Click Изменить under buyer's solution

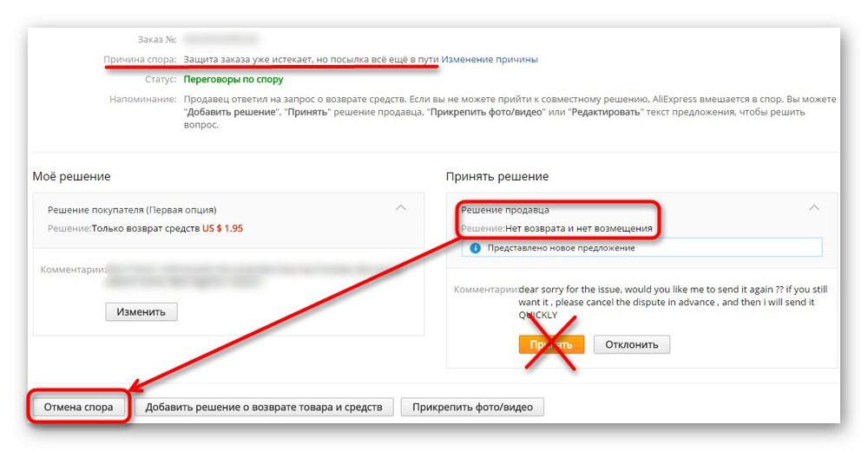click(141, 311)
